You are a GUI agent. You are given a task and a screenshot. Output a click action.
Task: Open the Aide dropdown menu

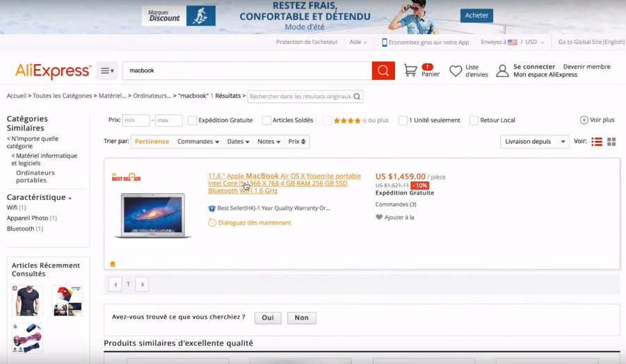coord(358,42)
